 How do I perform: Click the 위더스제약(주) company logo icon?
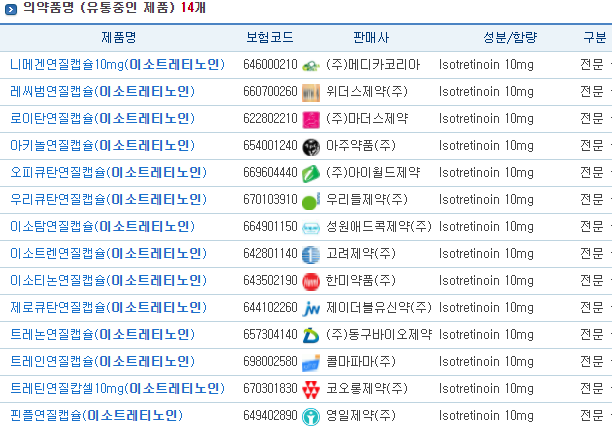[x=311, y=93]
